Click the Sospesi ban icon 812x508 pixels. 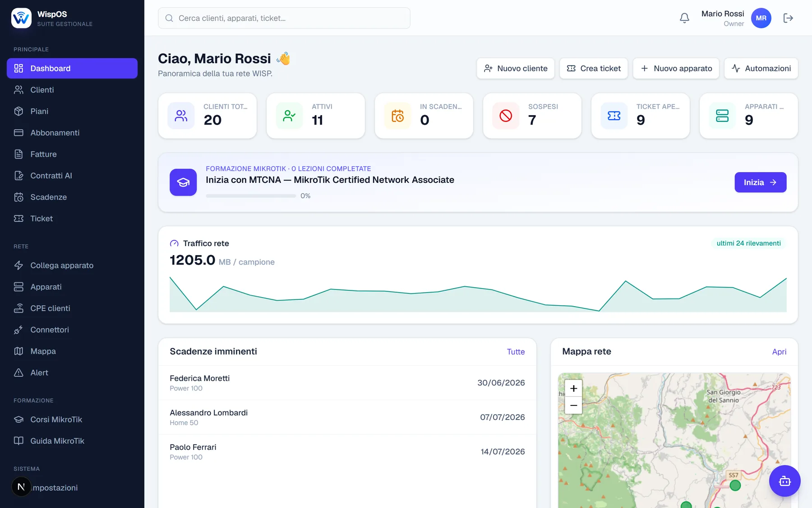506,116
